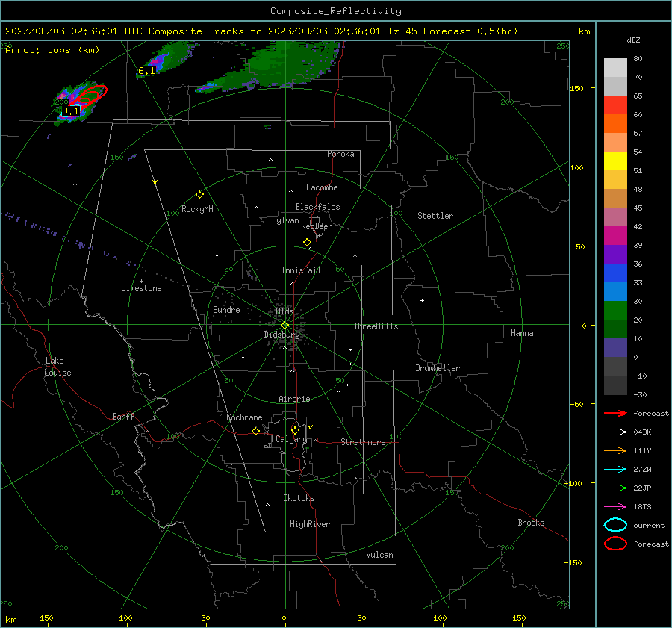Click the dBZ scale heading
Screen dimensions: 672x628
633,40
